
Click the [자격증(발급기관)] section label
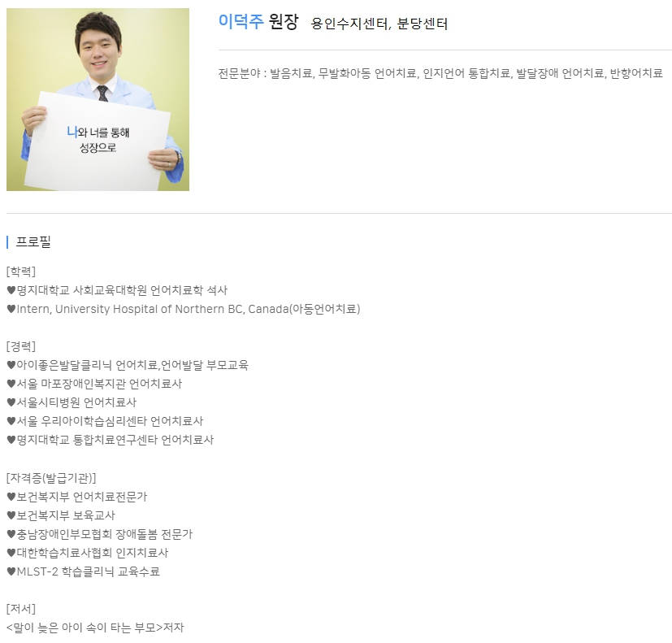[x=51, y=477]
